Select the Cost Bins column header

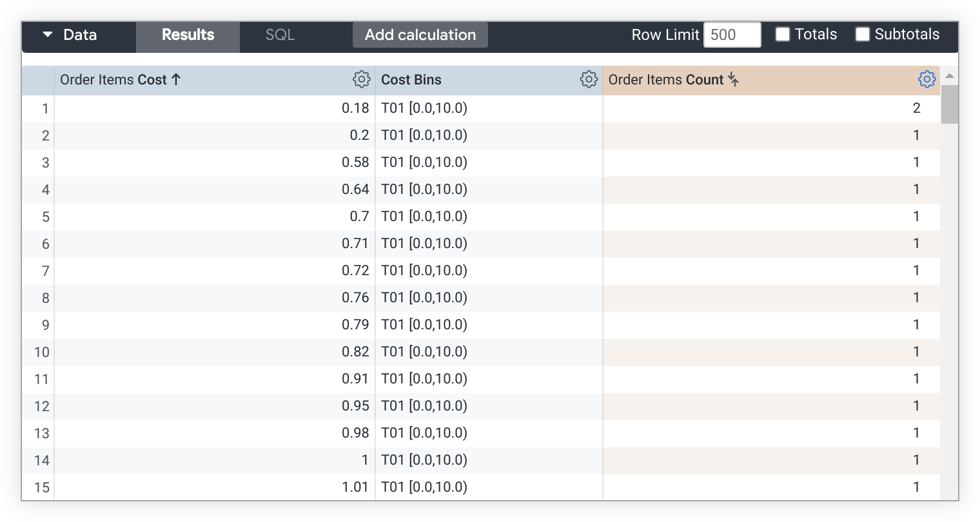point(411,80)
